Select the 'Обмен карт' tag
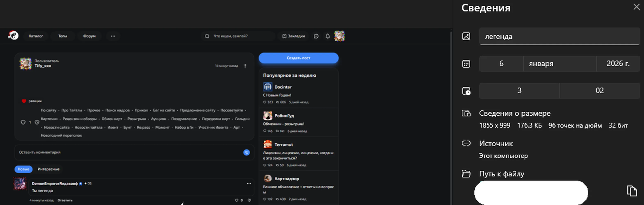Image resolution: width=644 pixels, height=205 pixels. tap(112, 119)
